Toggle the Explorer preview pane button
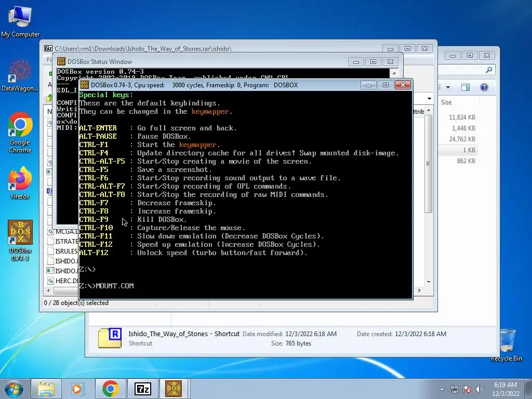 (465, 87)
